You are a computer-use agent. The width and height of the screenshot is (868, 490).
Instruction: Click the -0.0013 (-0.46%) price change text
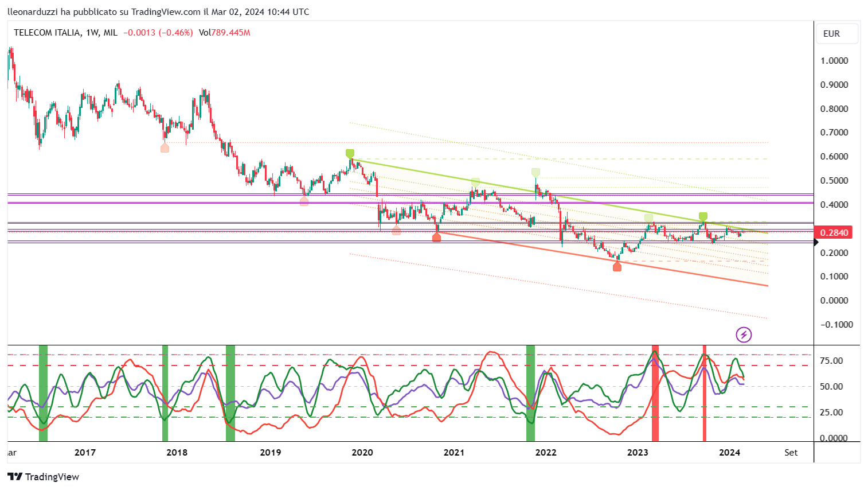(158, 33)
